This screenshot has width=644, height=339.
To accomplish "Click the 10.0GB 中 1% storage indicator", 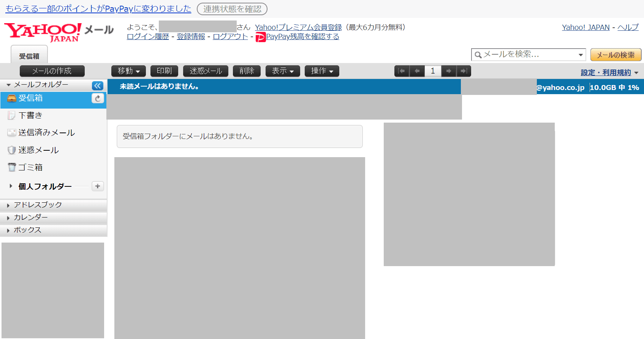I will (x=614, y=88).
